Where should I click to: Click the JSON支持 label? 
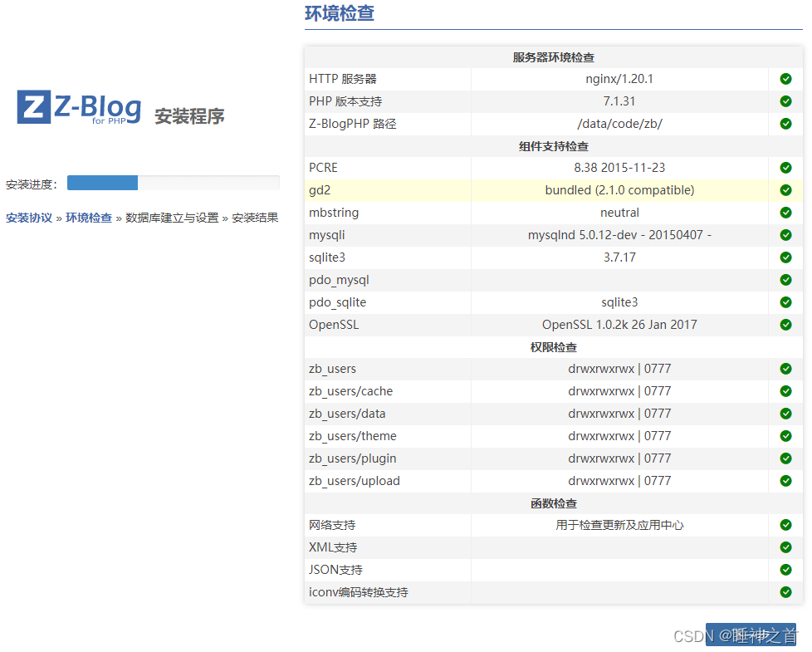pos(335,570)
